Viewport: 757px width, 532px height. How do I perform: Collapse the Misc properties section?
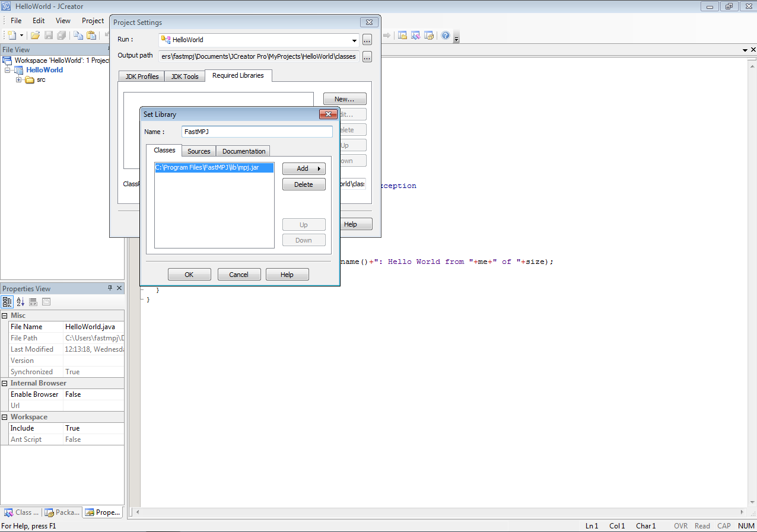click(x=5, y=316)
